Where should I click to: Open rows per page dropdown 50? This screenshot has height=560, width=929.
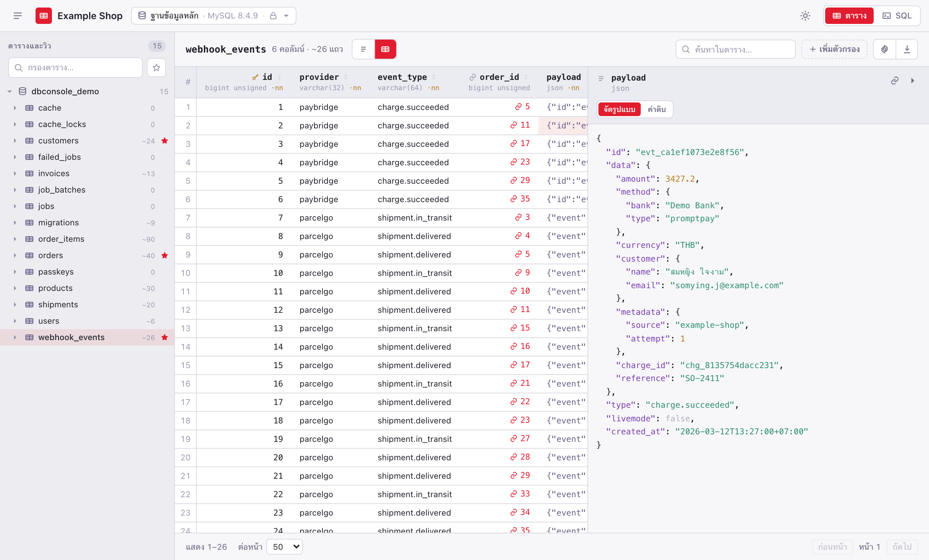click(x=284, y=546)
